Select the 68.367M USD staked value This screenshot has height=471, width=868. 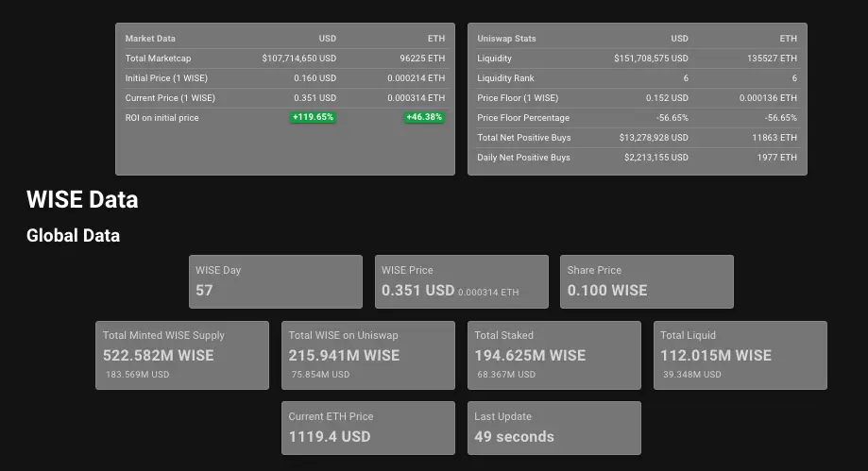(x=506, y=375)
